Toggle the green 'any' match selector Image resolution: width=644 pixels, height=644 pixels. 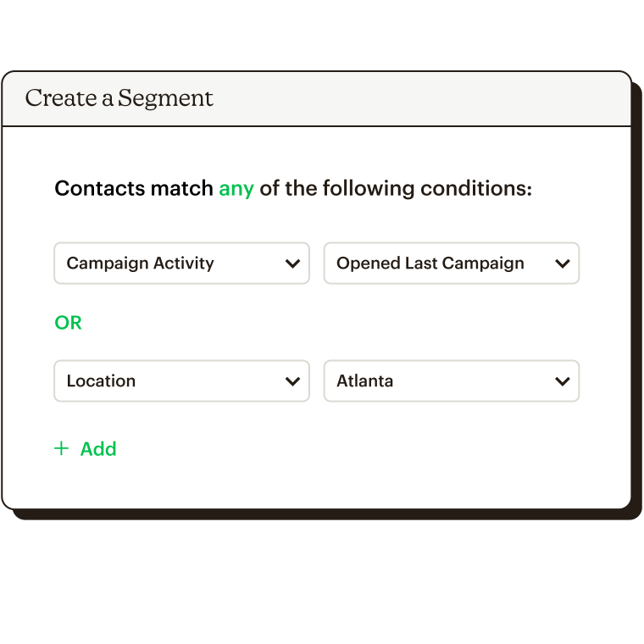tap(236, 189)
